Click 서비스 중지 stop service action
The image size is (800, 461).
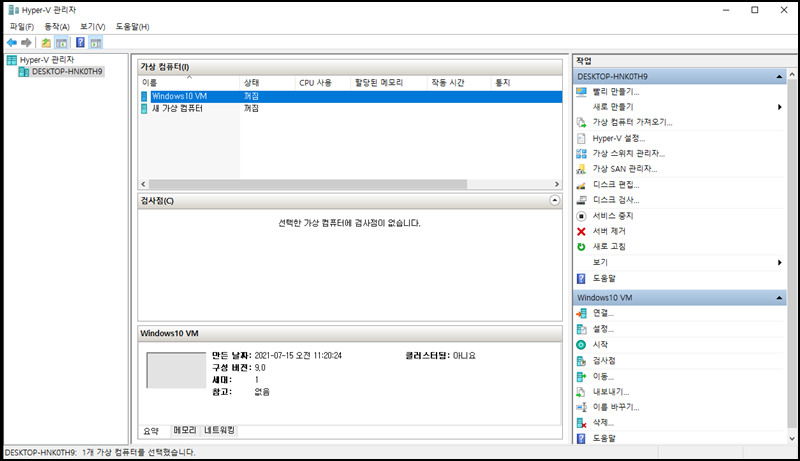pyautogui.click(x=613, y=216)
